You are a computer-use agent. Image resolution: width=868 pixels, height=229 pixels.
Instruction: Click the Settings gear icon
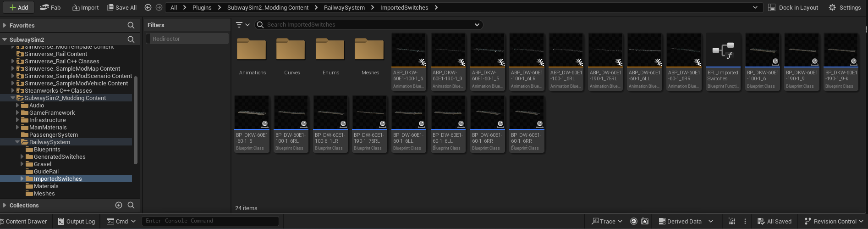[x=832, y=7]
